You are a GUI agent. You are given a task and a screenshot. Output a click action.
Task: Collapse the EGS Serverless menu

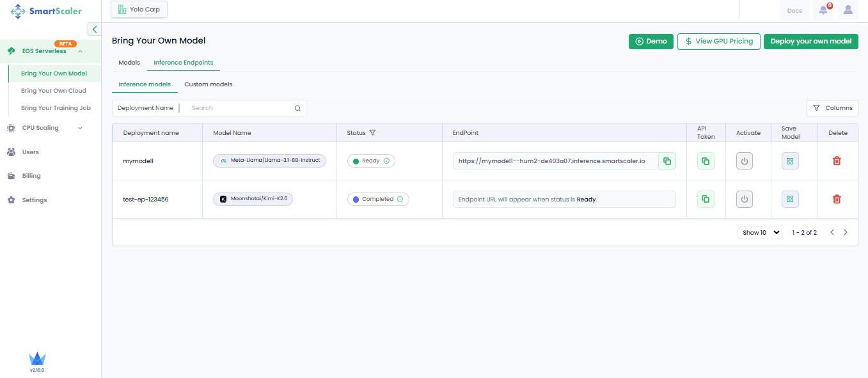80,51
